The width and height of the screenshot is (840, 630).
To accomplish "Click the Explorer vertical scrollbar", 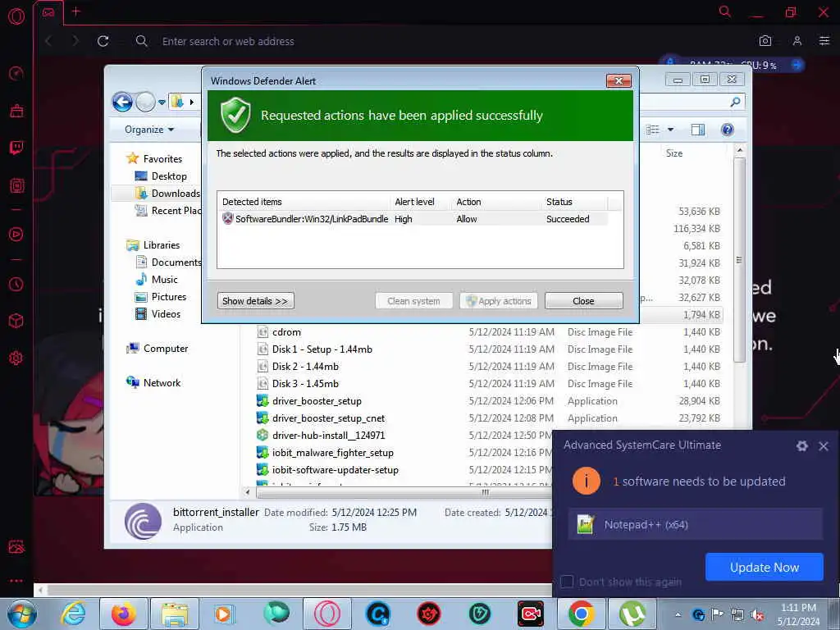I will (740, 261).
